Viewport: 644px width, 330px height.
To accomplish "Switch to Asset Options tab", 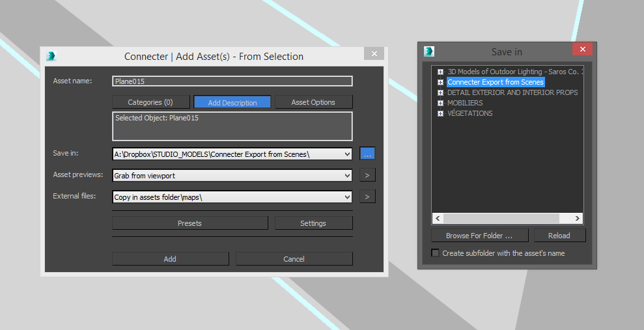I will [313, 102].
